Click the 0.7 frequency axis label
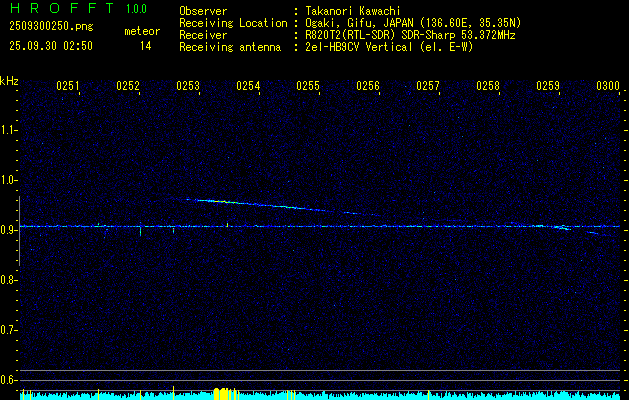The width and height of the screenshot is (629, 400). (9, 329)
